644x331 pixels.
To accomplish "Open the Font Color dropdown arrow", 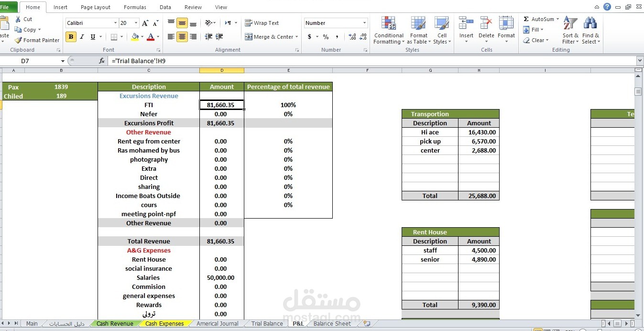I will 158,37.
